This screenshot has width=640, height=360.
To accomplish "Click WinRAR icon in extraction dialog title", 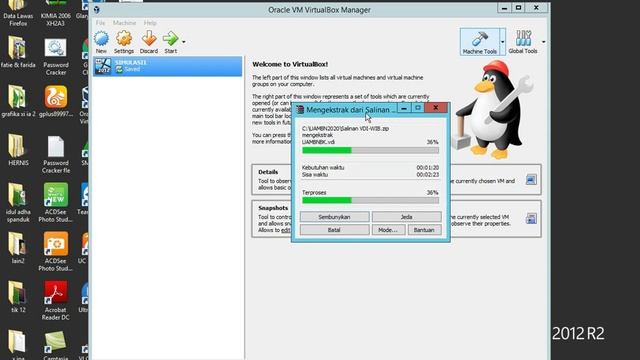I will [300, 109].
